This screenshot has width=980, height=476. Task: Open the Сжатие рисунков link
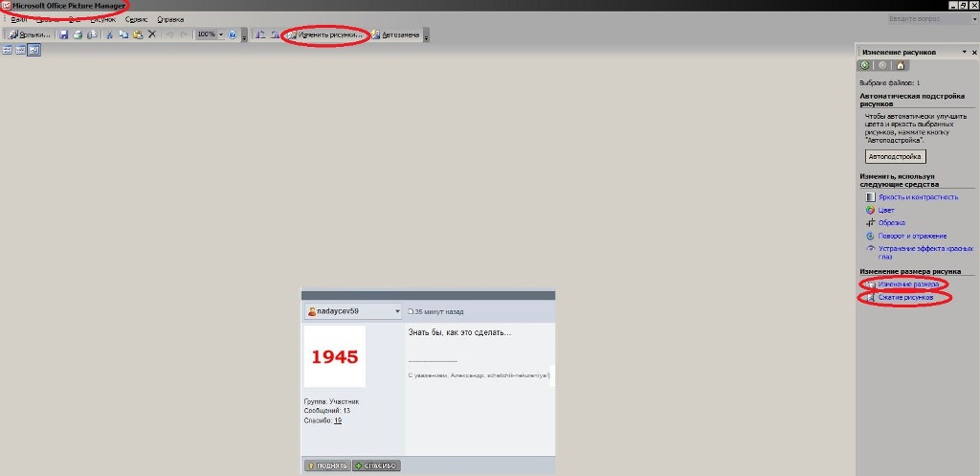(x=905, y=298)
